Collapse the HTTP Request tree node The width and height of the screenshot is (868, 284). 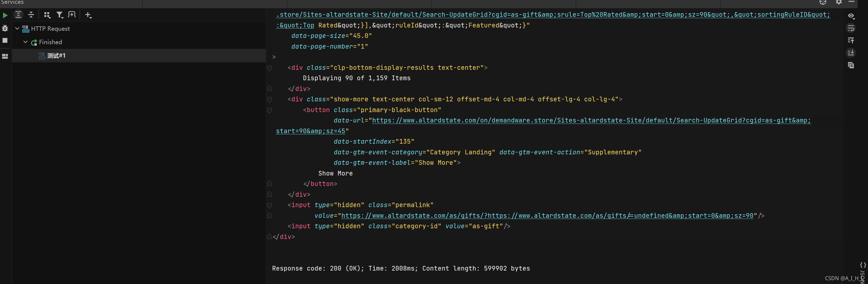coord(17,29)
